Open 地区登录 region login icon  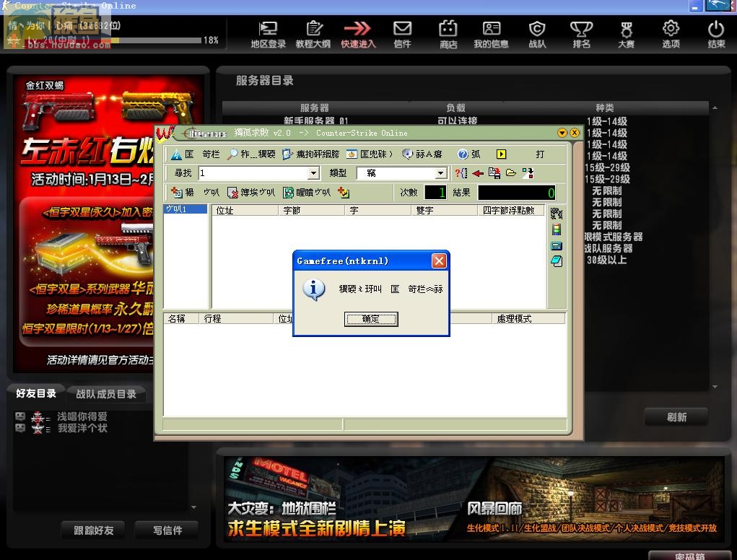[x=268, y=35]
